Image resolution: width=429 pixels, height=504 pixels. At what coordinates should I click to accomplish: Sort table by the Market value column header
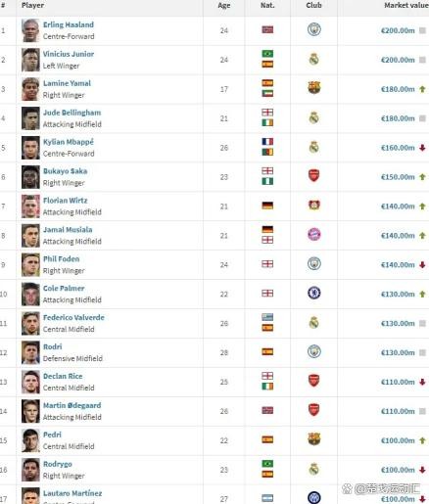click(406, 5)
